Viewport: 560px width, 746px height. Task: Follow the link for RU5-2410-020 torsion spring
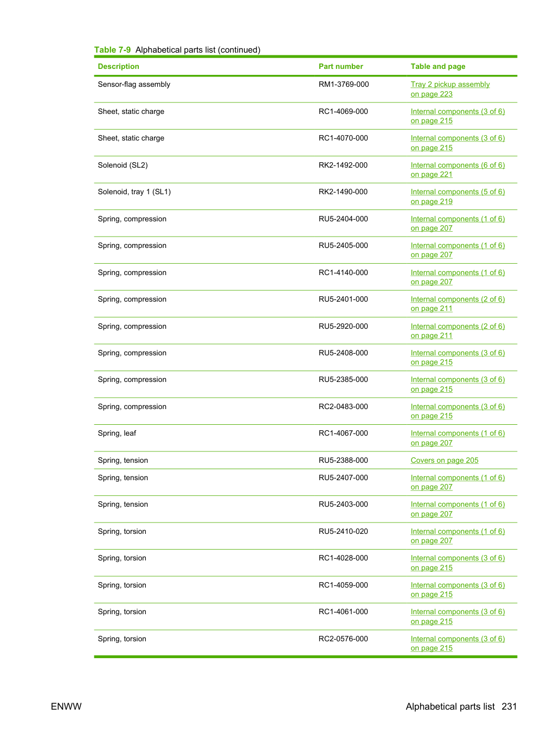point(458,536)
